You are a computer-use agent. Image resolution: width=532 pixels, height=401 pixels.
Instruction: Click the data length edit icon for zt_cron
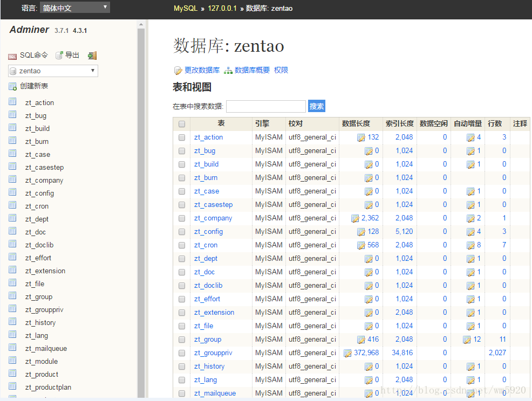[x=361, y=245]
